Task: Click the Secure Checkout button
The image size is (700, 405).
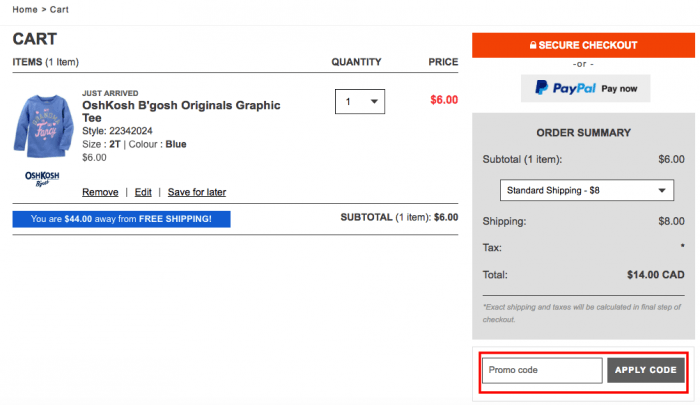Action: point(583,45)
